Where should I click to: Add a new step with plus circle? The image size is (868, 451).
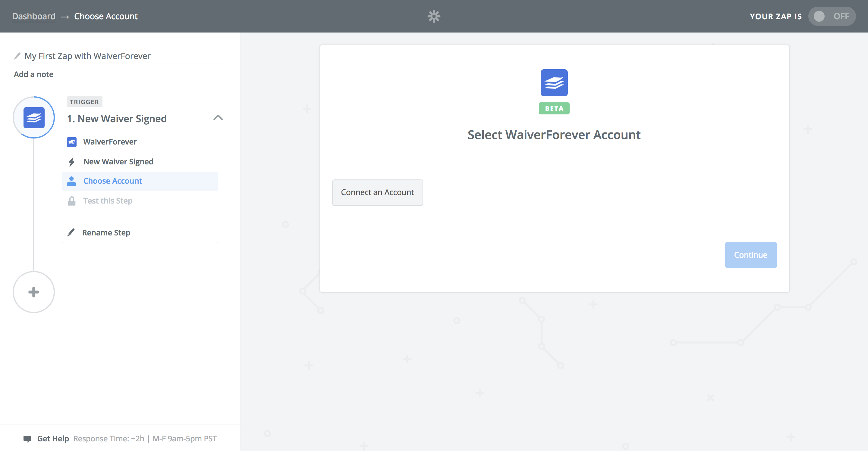tap(34, 292)
